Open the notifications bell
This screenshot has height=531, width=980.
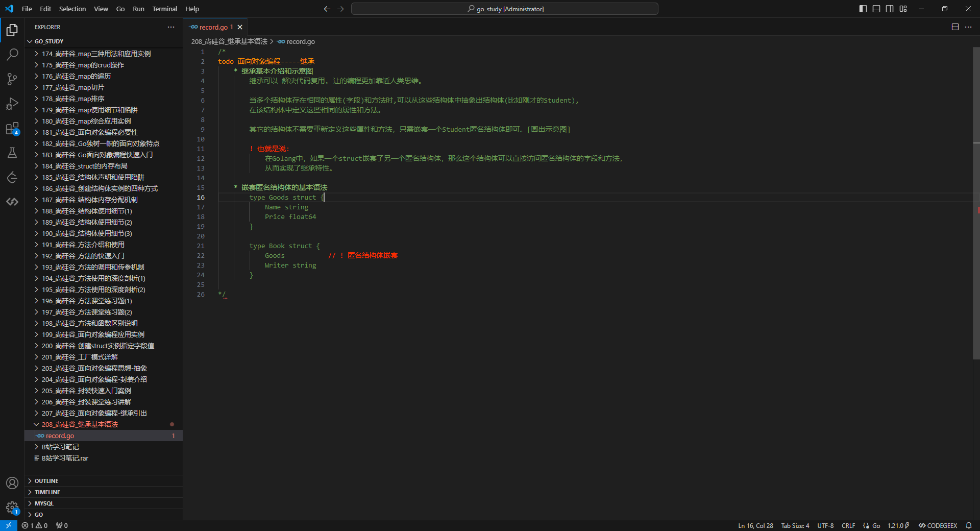point(969,525)
